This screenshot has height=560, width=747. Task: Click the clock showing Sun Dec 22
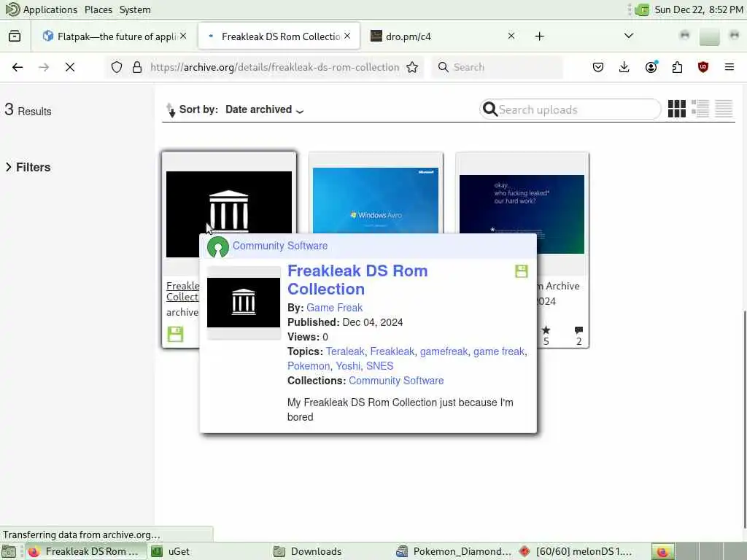[x=698, y=9]
